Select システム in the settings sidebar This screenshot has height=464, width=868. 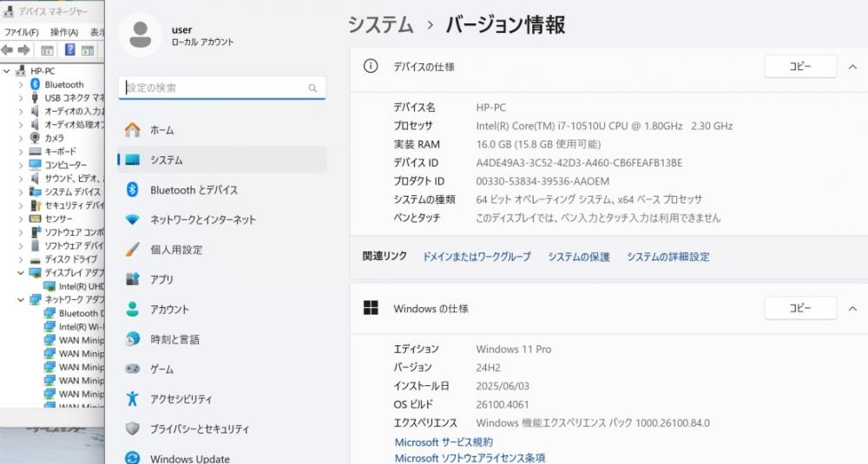[x=221, y=160]
